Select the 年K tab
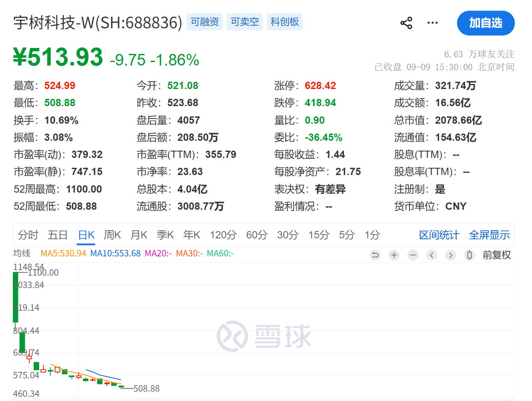This screenshot has width=532, height=401. click(x=192, y=235)
